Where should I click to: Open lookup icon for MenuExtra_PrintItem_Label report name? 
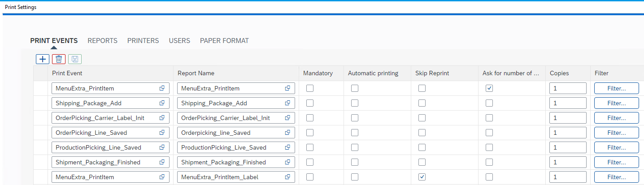click(x=287, y=177)
